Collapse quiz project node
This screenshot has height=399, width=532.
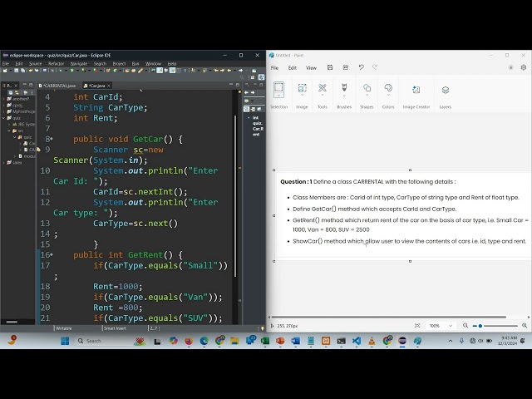tap(3, 118)
